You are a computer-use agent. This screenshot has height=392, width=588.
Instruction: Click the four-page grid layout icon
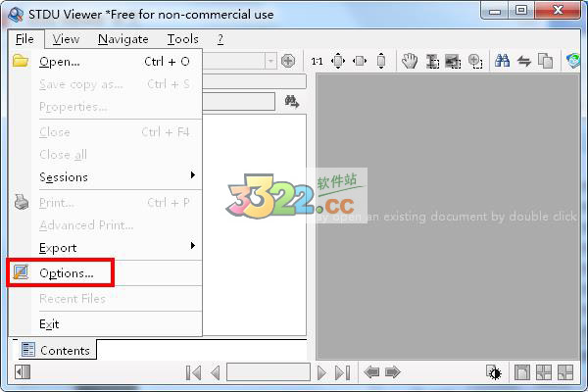[544, 372]
